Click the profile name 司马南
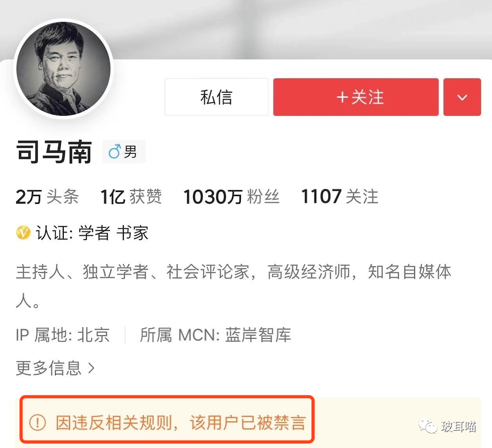 54,152
